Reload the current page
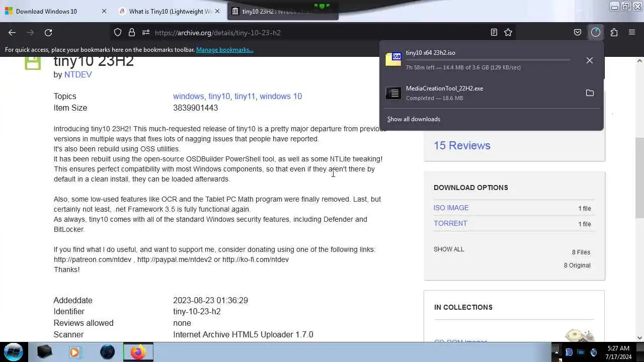The height and width of the screenshot is (362, 644). point(48,32)
